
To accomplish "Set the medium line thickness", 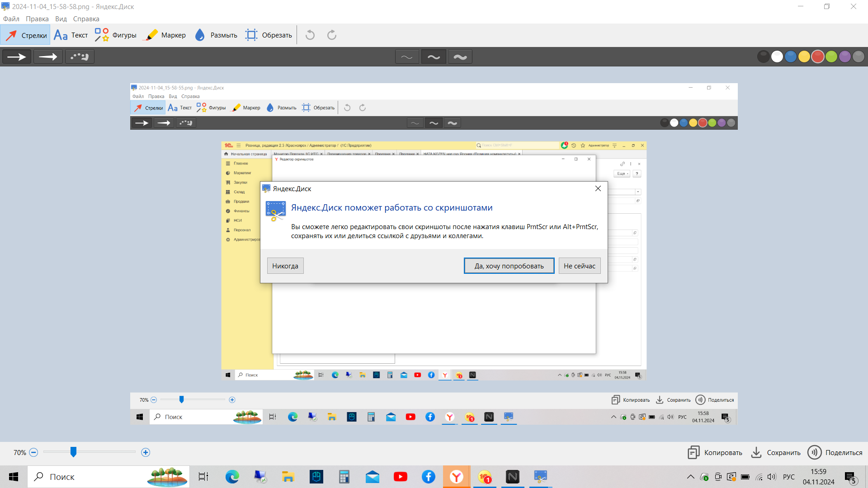I will (x=434, y=57).
